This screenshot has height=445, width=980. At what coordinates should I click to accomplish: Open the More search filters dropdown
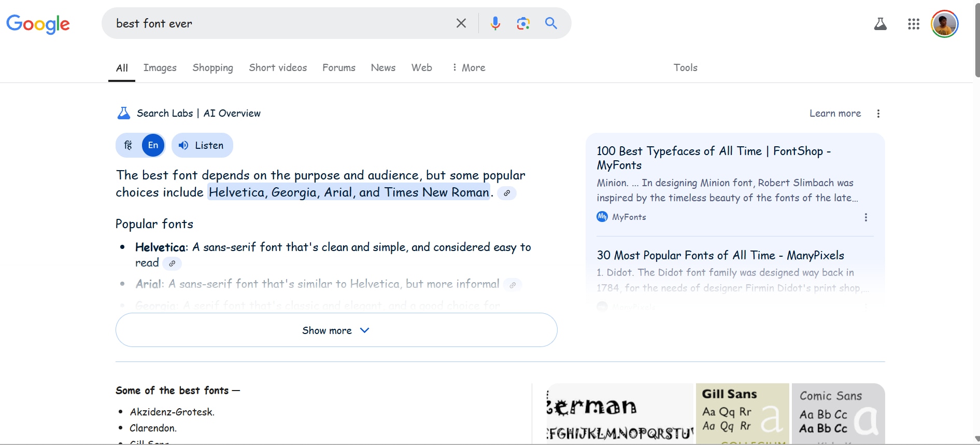coord(469,67)
